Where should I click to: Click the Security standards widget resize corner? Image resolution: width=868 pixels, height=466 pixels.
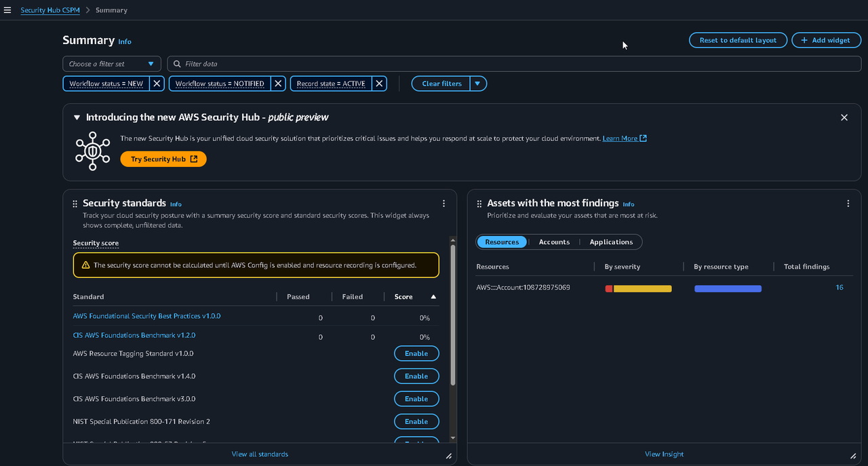449,457
